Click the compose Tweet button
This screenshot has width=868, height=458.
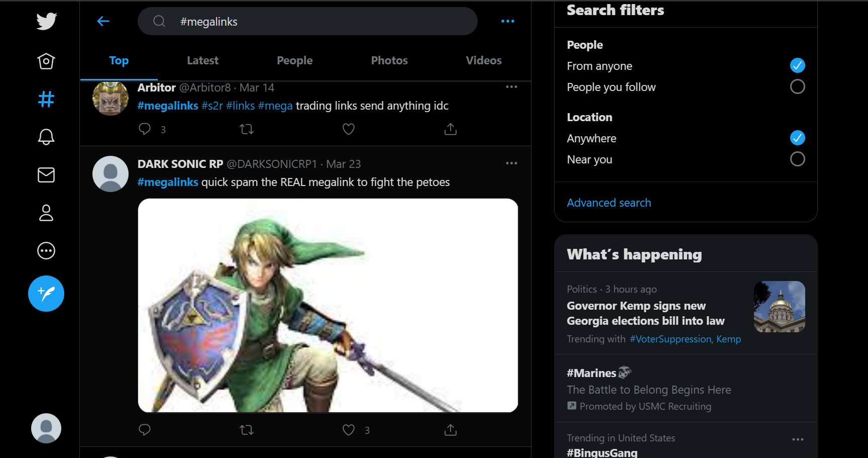[x=46, y=294]
